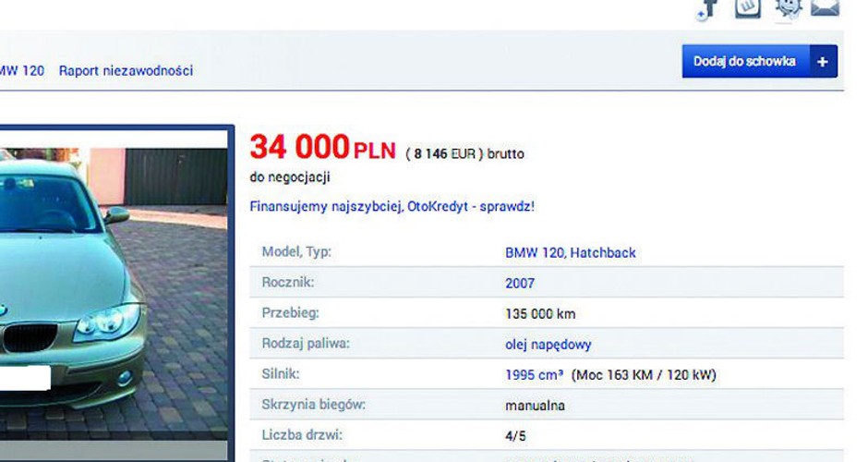Select the 4/5 doors value
Viewport: 868px width, 462px height.
click(x=515, y=436)
